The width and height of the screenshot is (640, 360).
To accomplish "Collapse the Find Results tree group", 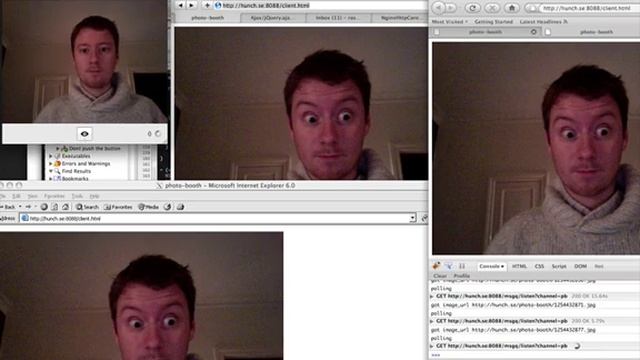I will 51,171.
